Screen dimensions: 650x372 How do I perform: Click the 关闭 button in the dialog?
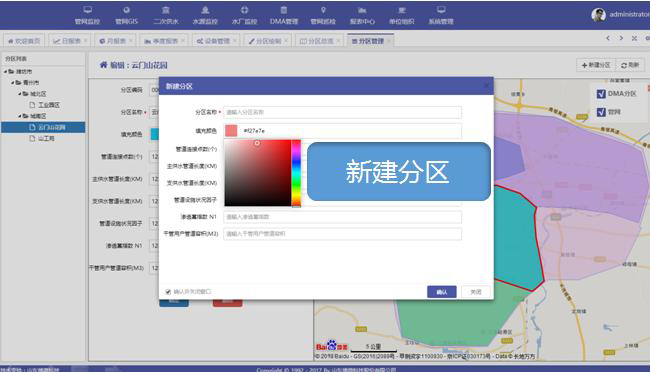(475, 292)
